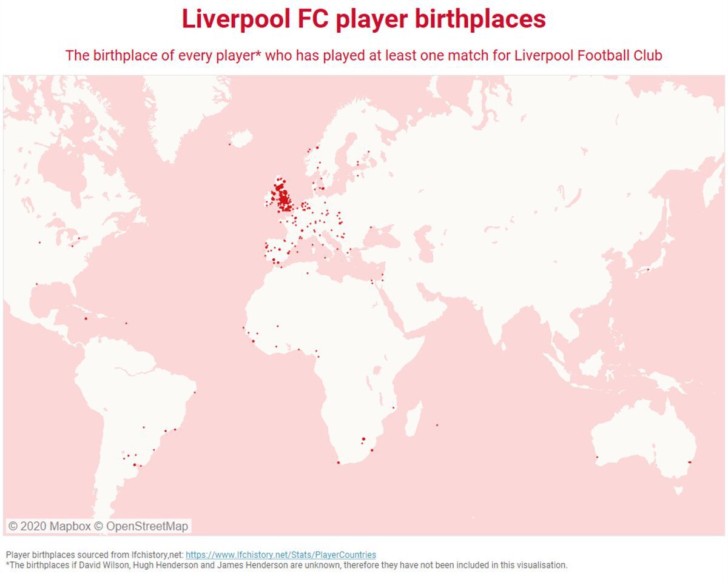Viewport: 728px width, 582px height.
Task: Select the birthplace dot in Iceland
Action: tap(229, 144)
